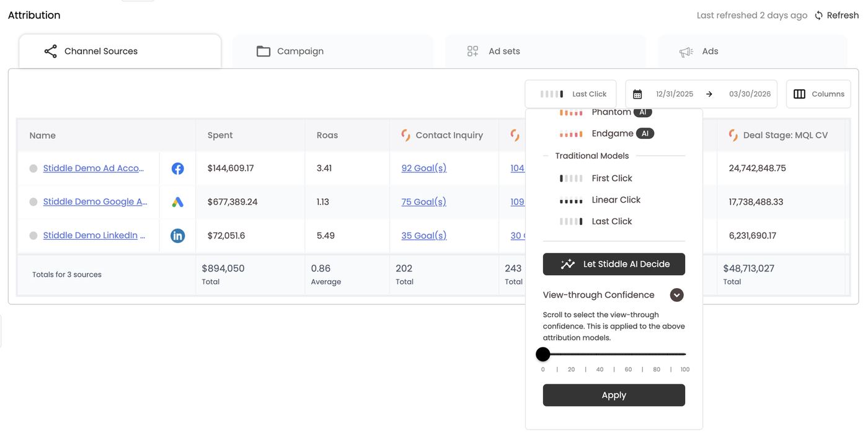Screen dimensions: 868x435
Task: Click the Channel Sources share icon
Action: [51, 51]
